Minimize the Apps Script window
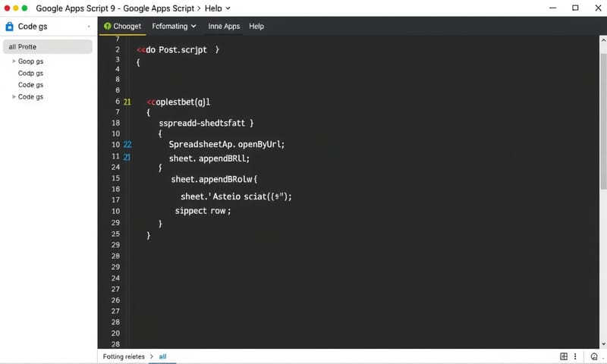Image resolution: width=607 pixels, height=364 pixels. click(553, 8)
